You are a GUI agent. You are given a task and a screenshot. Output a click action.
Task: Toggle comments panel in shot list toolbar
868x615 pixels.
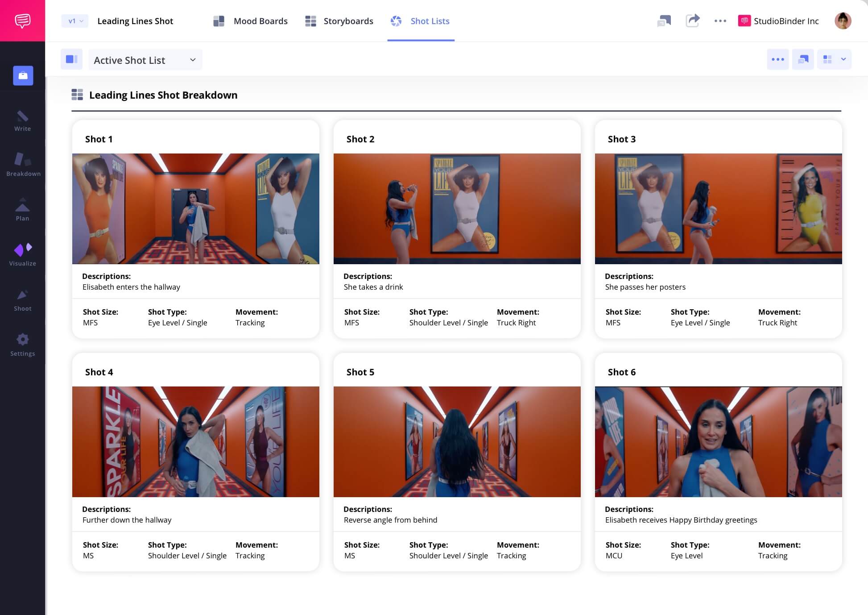803,59
